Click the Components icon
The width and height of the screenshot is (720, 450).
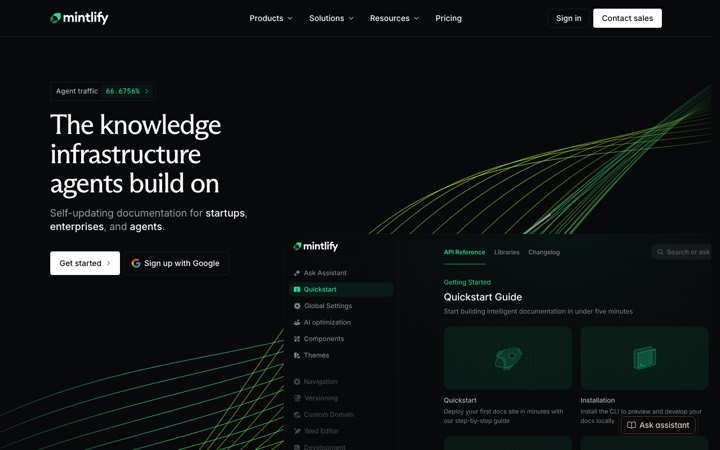coord(297,339)
